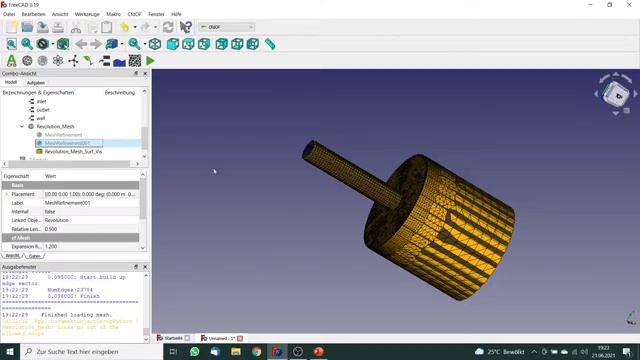640x360 pixels.
Task: Open the Bearbeiten menu
Action: (x=33, y=14)
